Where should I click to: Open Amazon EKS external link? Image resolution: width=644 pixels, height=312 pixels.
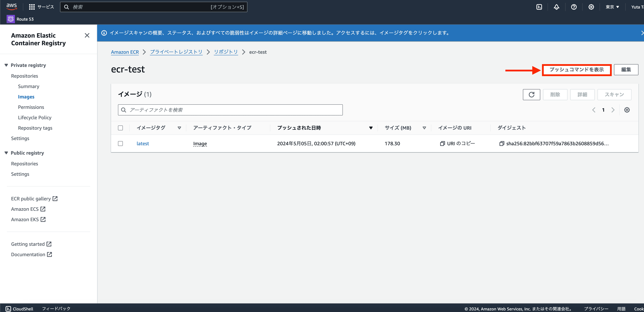pos(28,219)
